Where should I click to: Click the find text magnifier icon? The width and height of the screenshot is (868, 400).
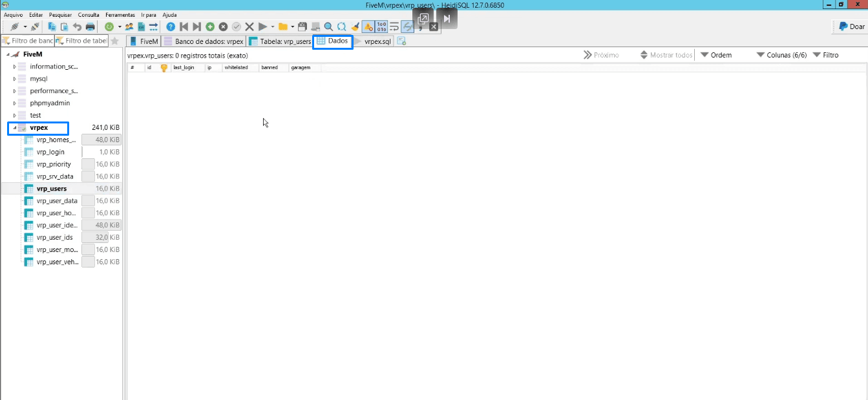(328, 26)
